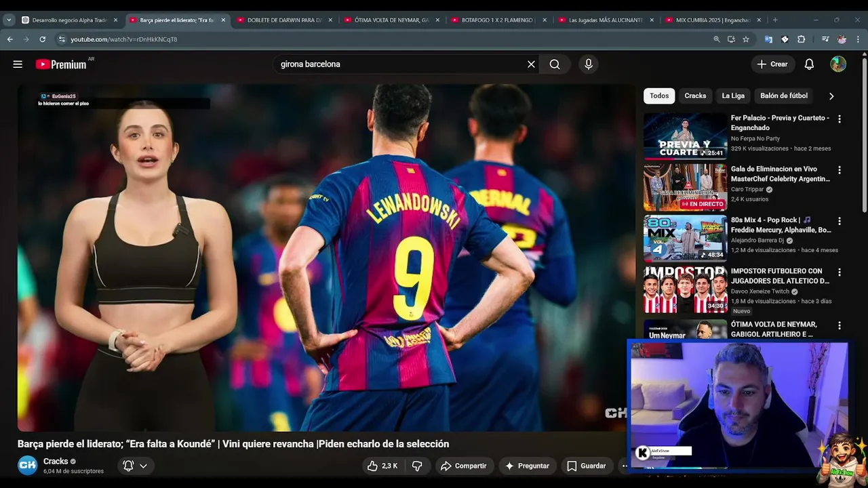Click the Compartir button
This screenshot has height=488, width=868.
463,466
